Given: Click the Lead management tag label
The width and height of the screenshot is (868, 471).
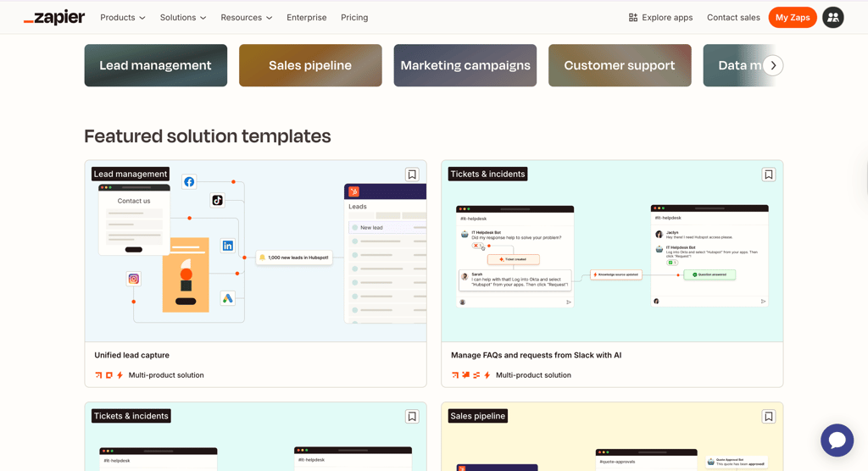Looking at the screenshot, I should tap(131, 174).
